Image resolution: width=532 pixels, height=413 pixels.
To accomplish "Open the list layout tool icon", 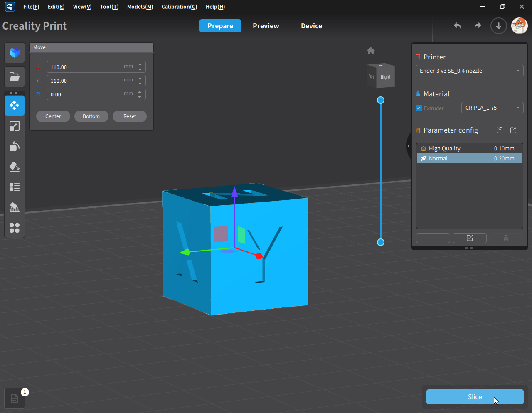I will [15, 187].
